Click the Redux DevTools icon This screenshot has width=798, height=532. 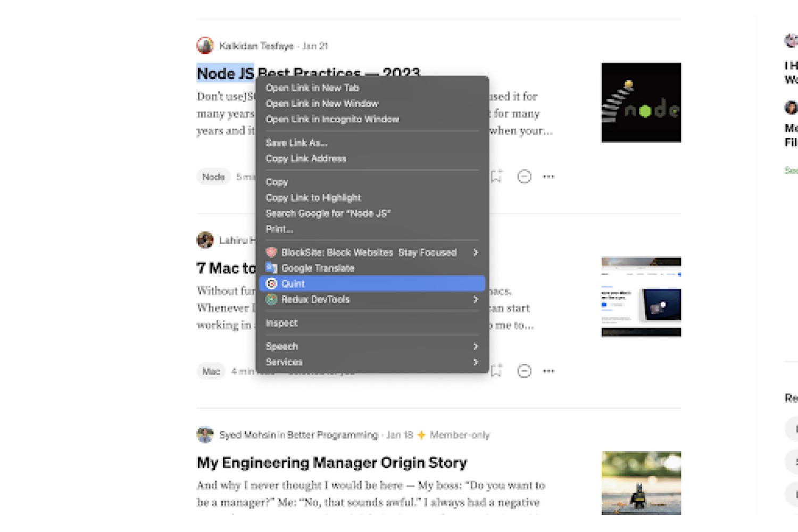pyautogui.click(x=271, y=299)
